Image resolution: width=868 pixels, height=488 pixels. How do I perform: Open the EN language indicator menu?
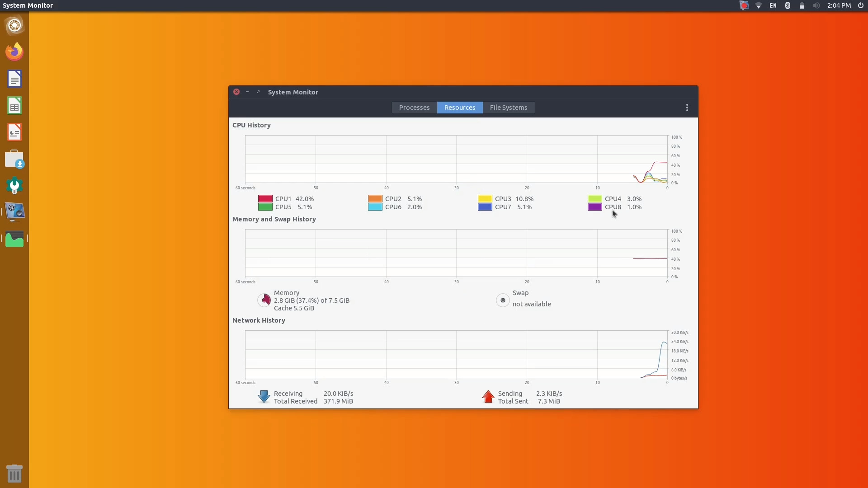pos(773,5)
